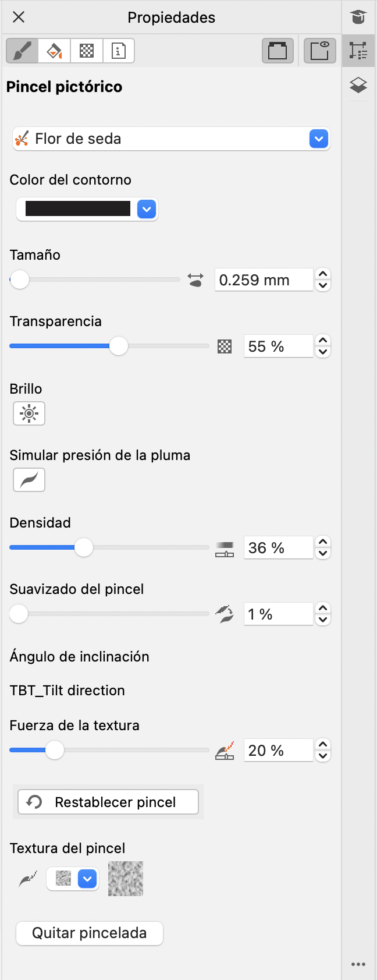Switch to the Transparency properties tab
377x980 pixels.
pos(87,51)
